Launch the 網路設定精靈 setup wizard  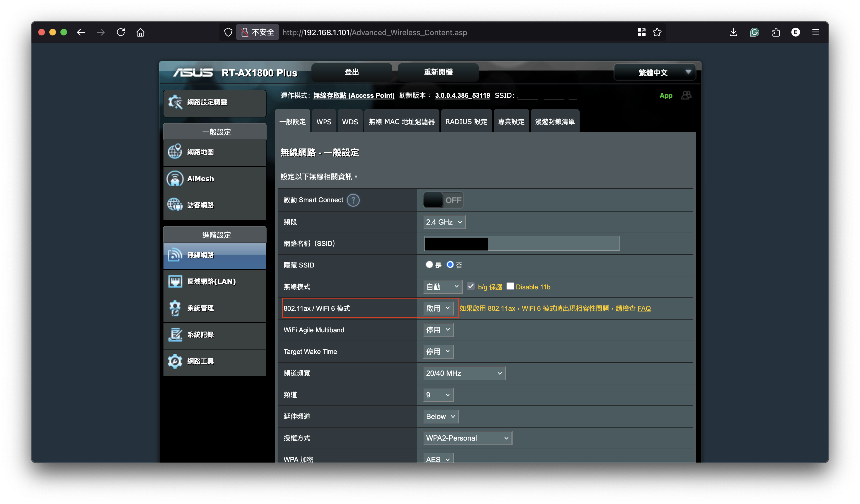(208, 102)
